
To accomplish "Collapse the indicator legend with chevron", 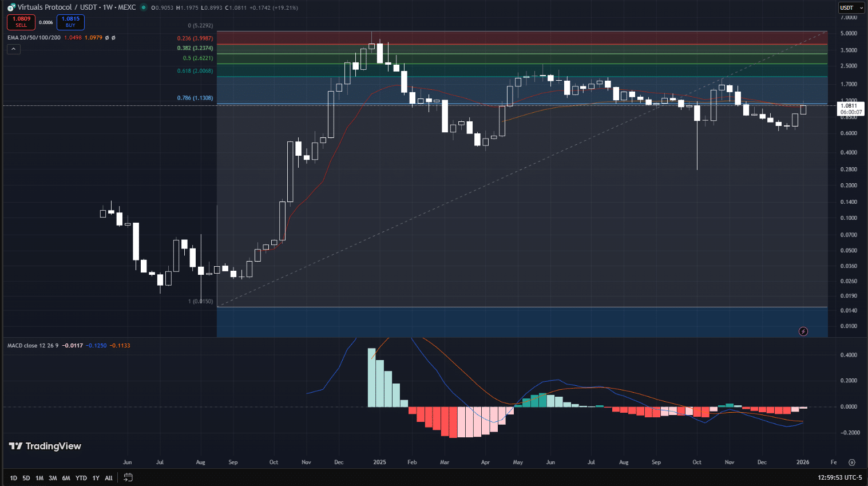I will (x=14, y=49).
